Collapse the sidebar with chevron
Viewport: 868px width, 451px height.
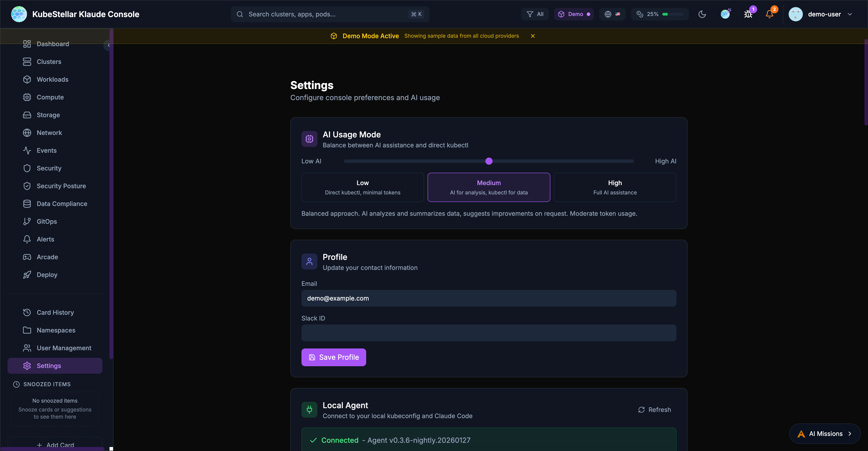coord(109,45)
